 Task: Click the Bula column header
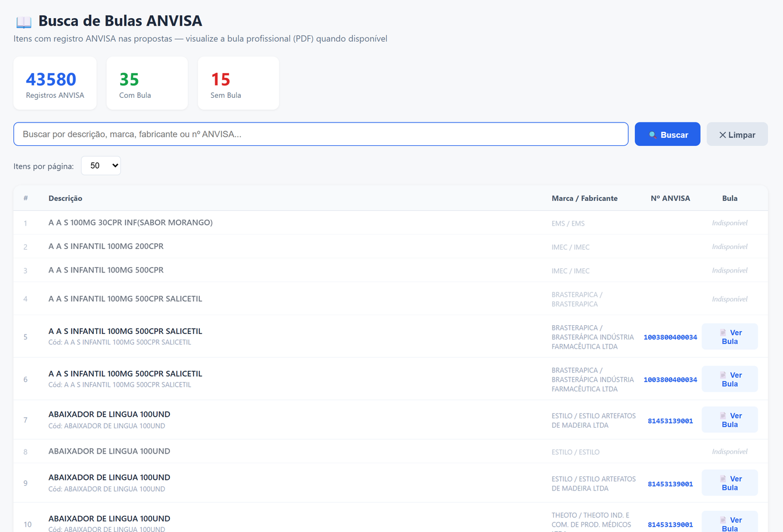click(730, 199)
